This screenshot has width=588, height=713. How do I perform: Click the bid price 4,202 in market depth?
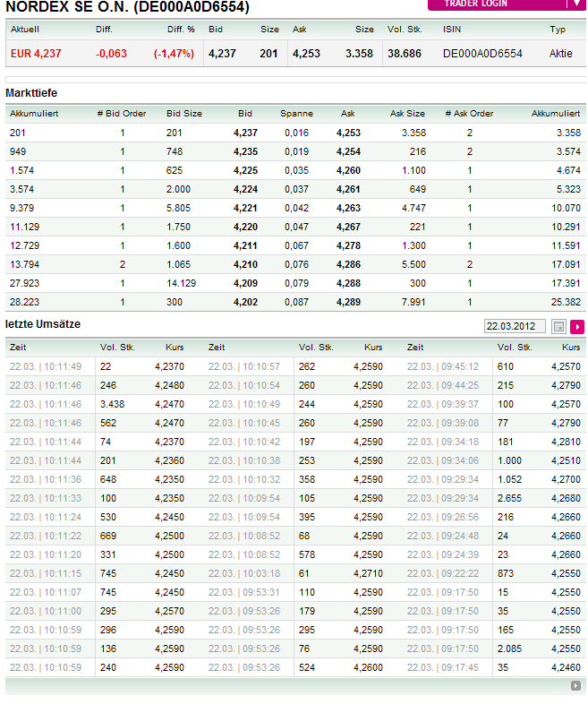245,302
